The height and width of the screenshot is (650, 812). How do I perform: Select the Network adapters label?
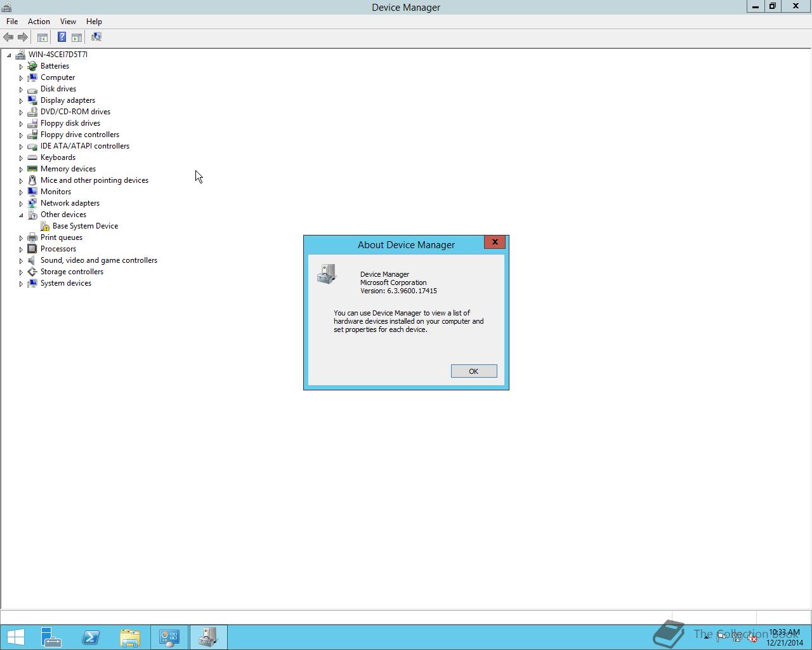[70, 203]
